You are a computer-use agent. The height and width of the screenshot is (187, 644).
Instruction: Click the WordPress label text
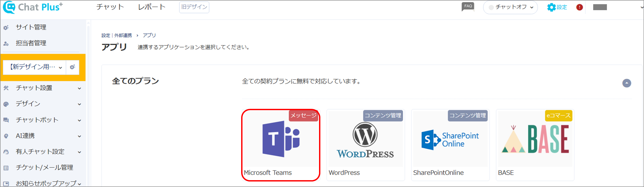[344, 173]
